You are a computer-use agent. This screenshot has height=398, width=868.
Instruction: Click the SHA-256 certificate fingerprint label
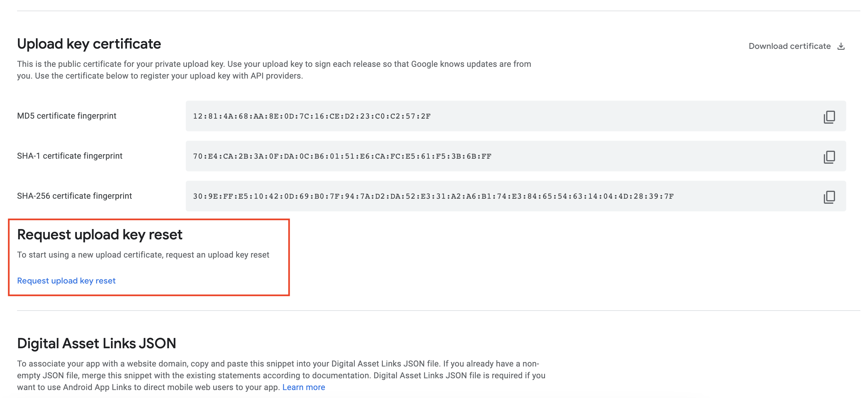click(x=74, y=196)
